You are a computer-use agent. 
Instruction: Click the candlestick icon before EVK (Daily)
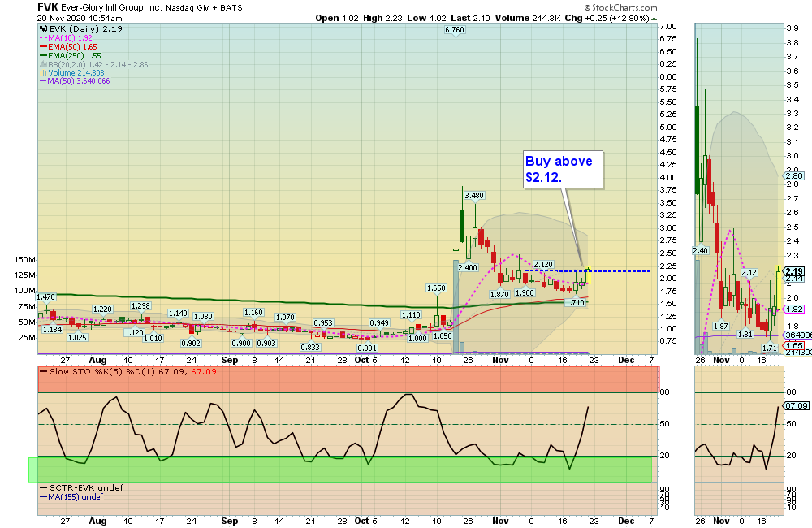click(x=44, y=29)
